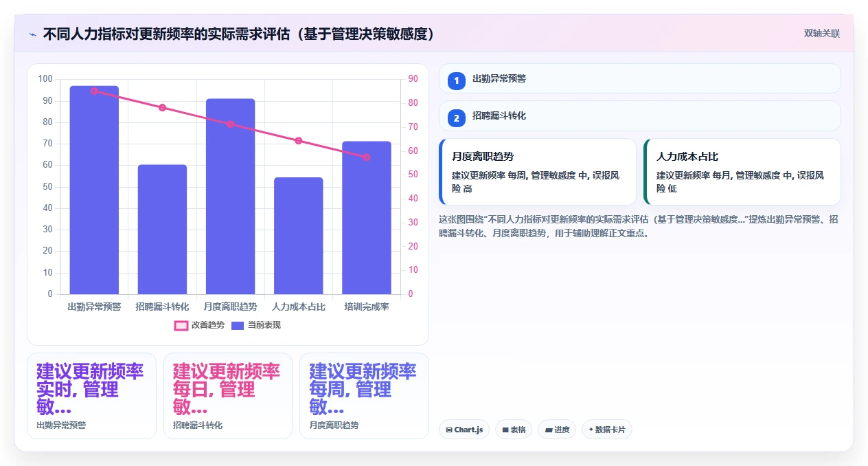Viewport: 868px width, 466px height.
Task: Click the 出勤异常预警 bar in chart
Action: 94,190
